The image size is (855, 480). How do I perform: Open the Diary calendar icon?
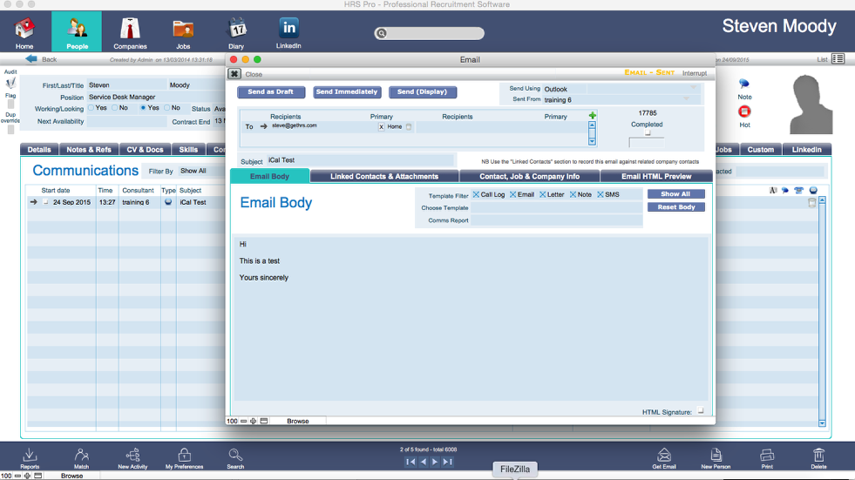(x=237, y=28)
